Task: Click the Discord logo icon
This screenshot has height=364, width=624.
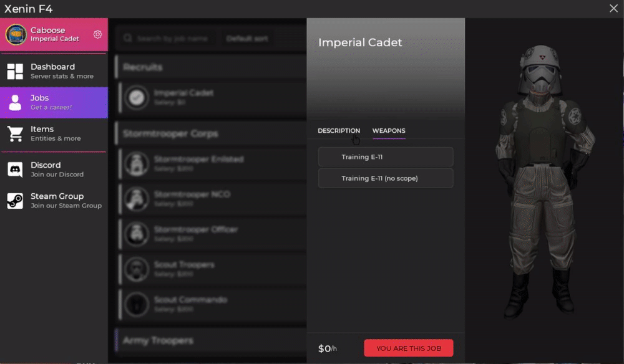Action: [x=15, y=170]
